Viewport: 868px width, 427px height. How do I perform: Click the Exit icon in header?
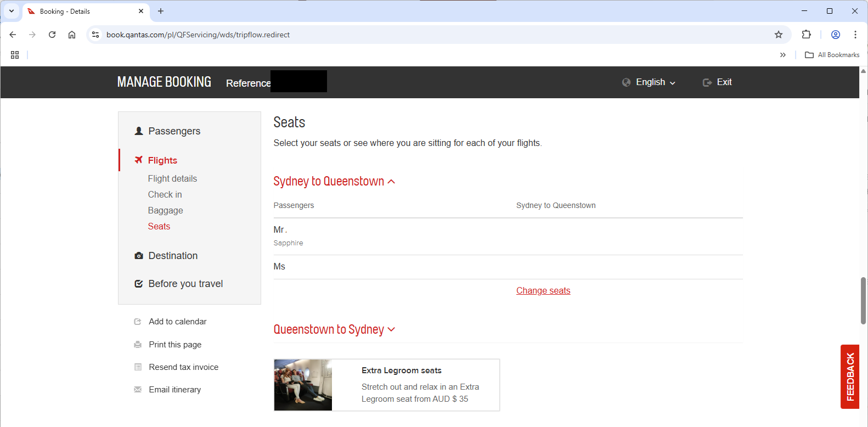[707, 82]
